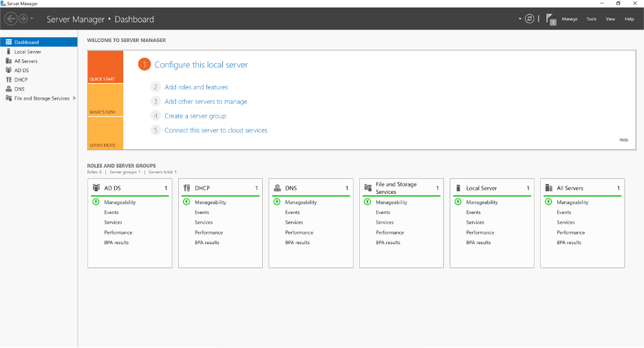
Task: Open the notifications flag icon
Action: click(550, 19)
